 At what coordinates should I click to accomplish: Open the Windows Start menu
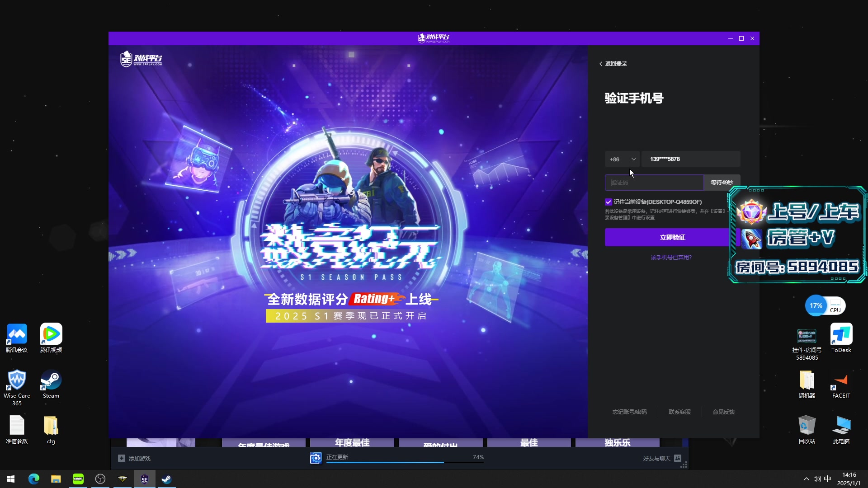[11, 479]
